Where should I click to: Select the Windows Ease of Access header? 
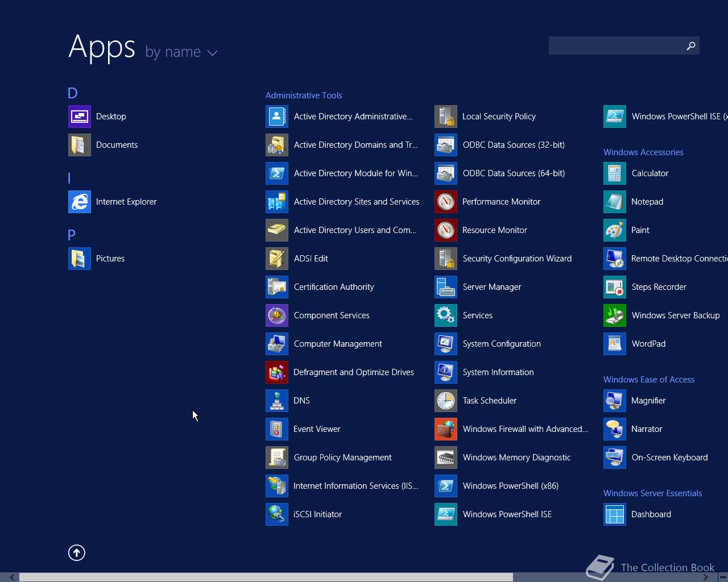click(649, 380)
